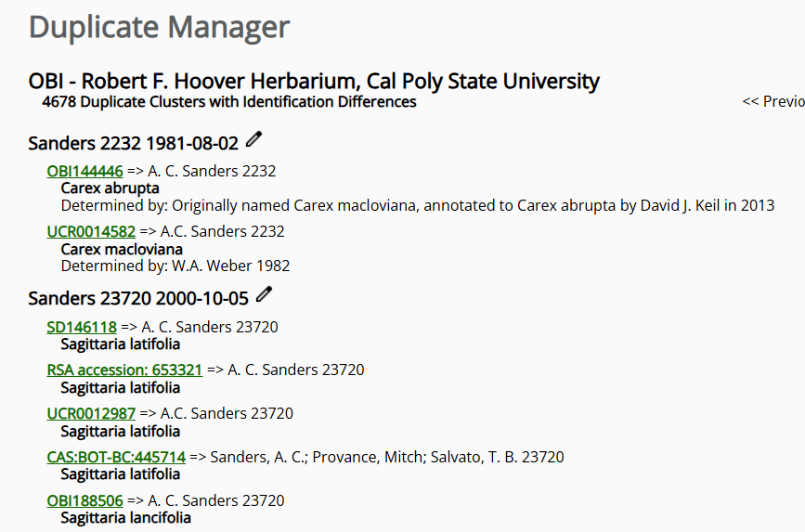Open specimen record UCR0012987

pyautogui.click(x=91, y=413)
